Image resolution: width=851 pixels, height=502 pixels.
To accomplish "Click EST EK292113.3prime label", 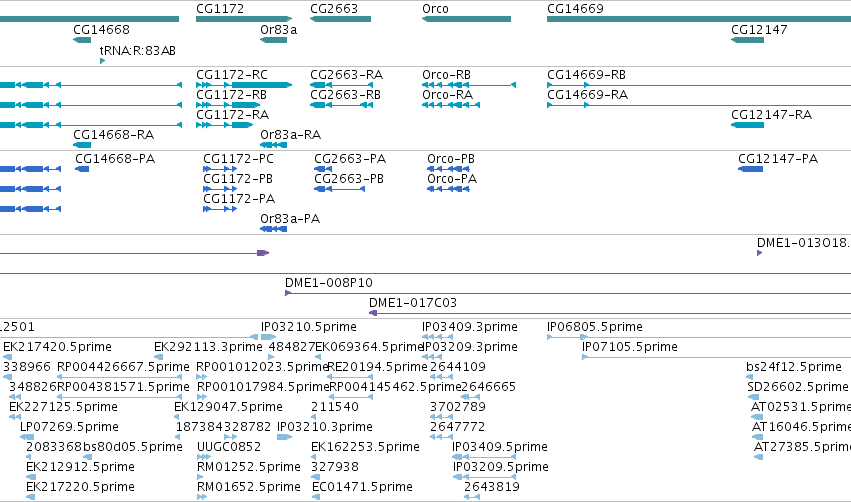I will pos(208,347).
